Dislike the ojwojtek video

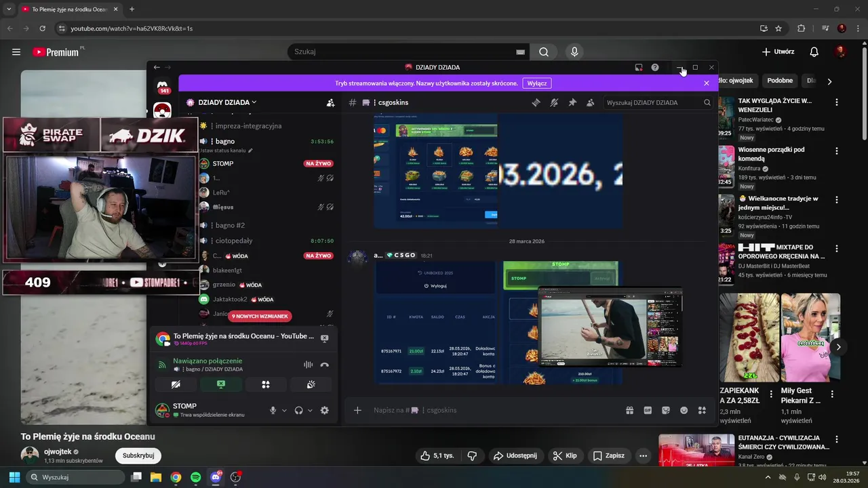[x=472, y=455]
